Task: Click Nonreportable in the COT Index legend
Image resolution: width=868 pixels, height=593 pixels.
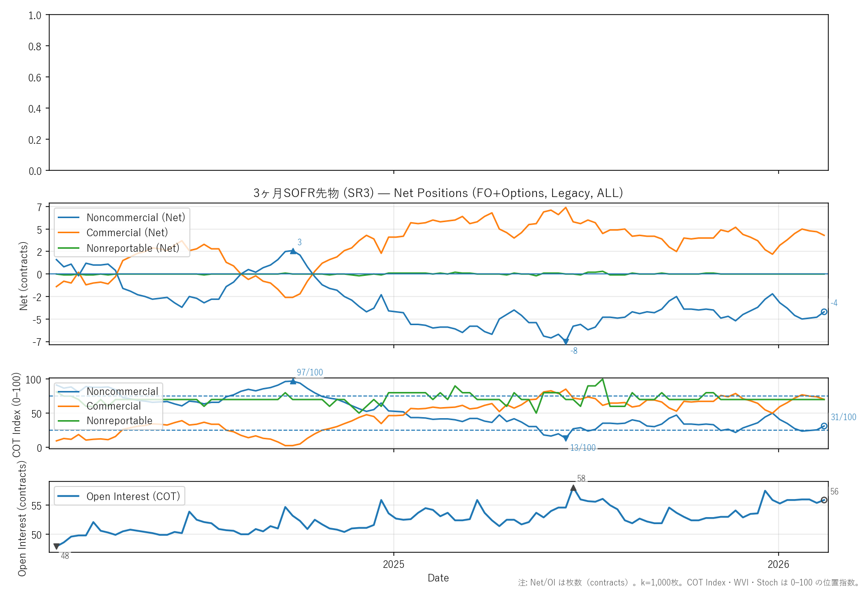Action: [x=119, y=421]
